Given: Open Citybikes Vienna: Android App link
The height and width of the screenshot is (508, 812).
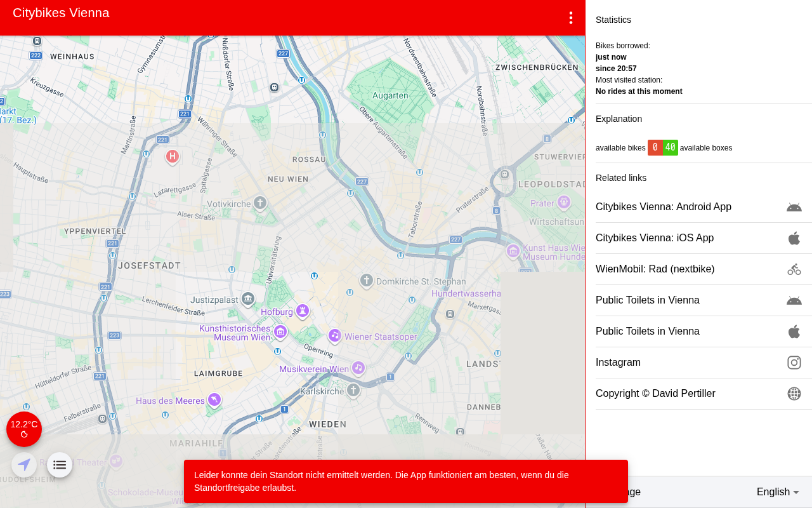Looking at the screenshot, I should pyautogui.click(x=663, y=207).
